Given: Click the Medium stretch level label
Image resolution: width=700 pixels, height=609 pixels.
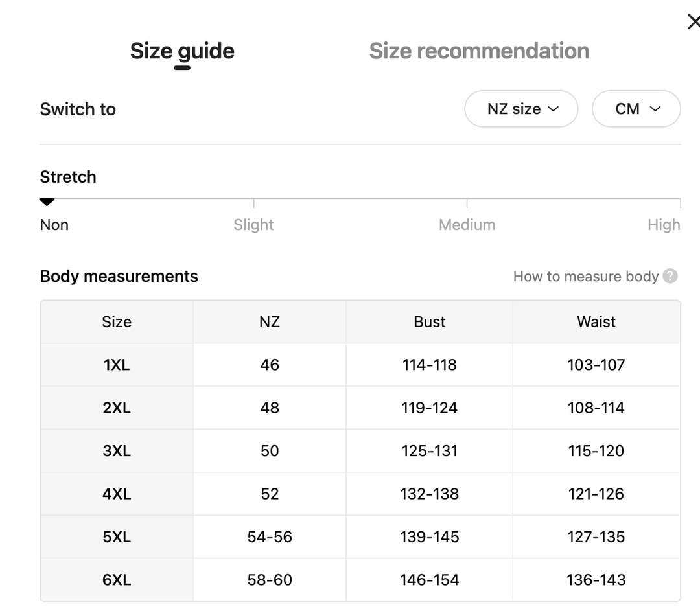Looking at the screenshot, I should [x=467, y=225].
